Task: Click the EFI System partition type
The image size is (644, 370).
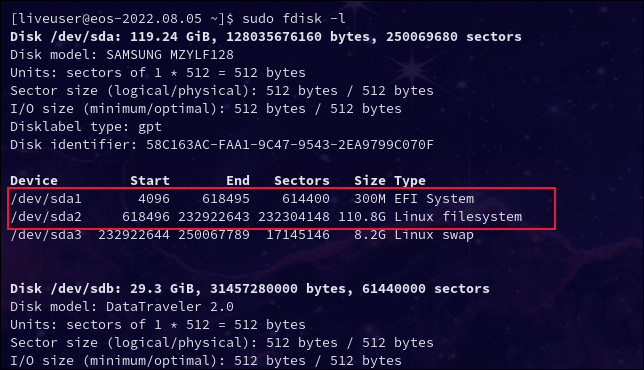Action: coord(434,199)
